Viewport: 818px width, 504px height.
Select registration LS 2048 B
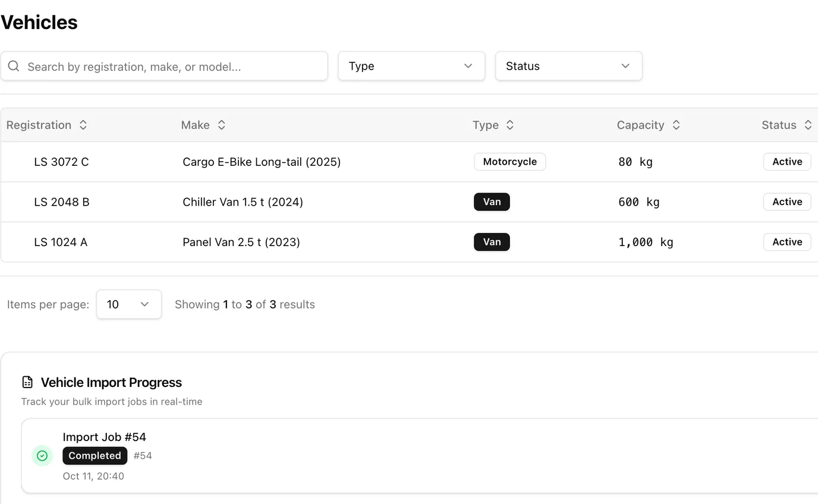coord(61,202)
